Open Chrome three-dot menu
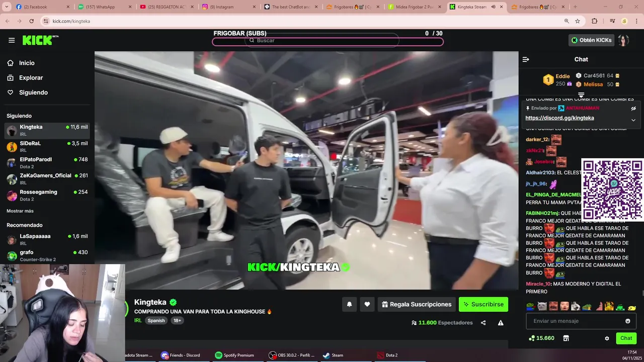This screenshot has width=644, height=362. pyautogui.click(x=636, y=21)
